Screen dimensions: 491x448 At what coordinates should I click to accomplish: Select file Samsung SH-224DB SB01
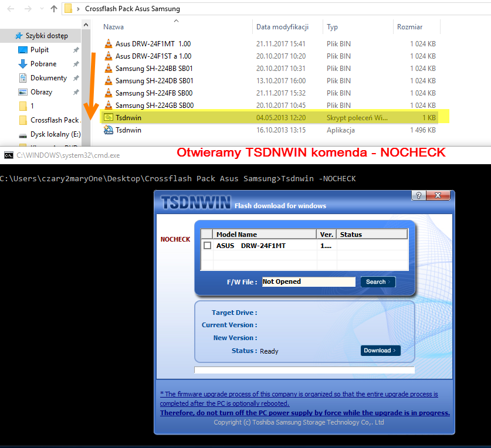tap(154, 81)
